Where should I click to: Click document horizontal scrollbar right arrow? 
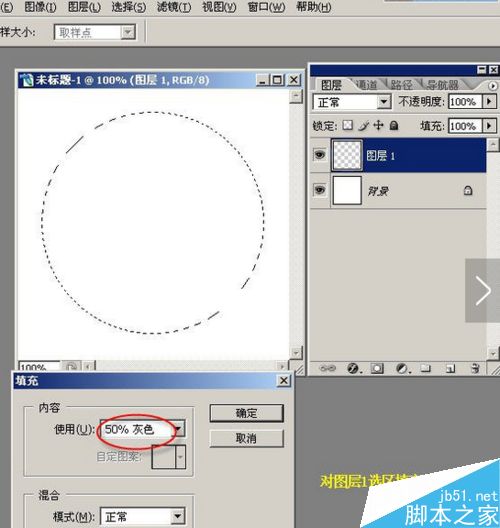pyautogui.click(x=282, y=366)
